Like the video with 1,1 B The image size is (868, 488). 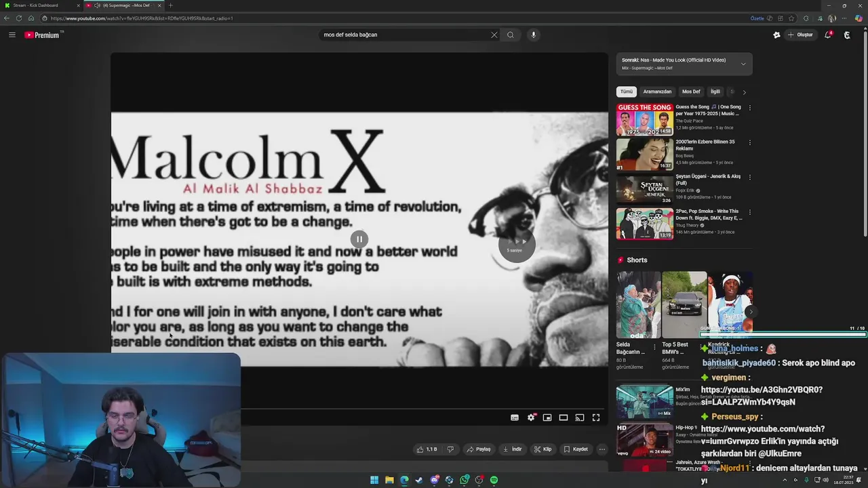[427, 449]
